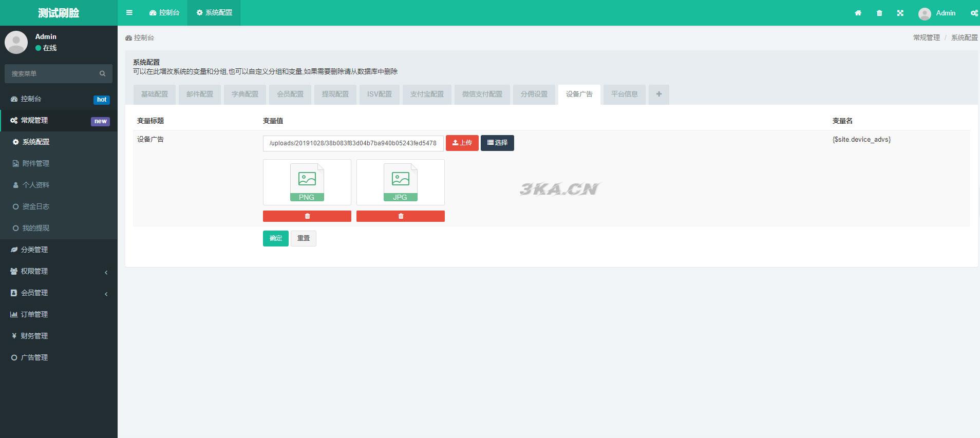Click the search magnifier in the menu search box

[102, 73]
